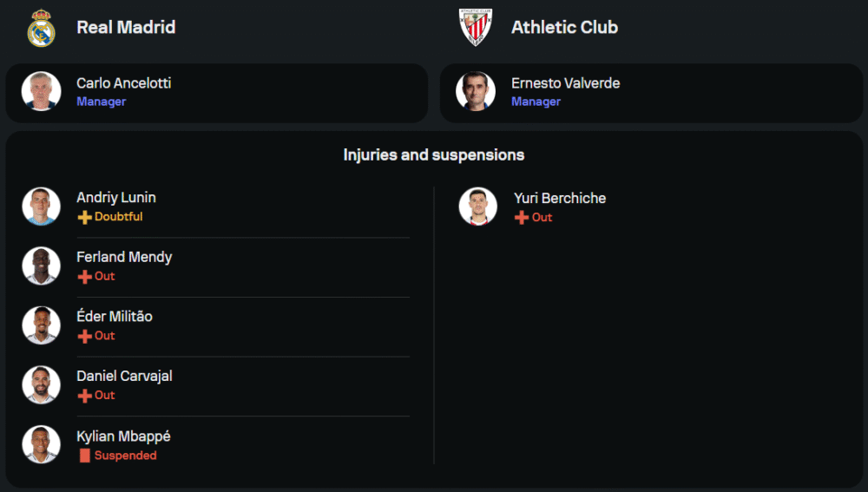Open the Athletic Club team name link
The height and width of the screenshot is (492, 868).
[x=564, y=28]
